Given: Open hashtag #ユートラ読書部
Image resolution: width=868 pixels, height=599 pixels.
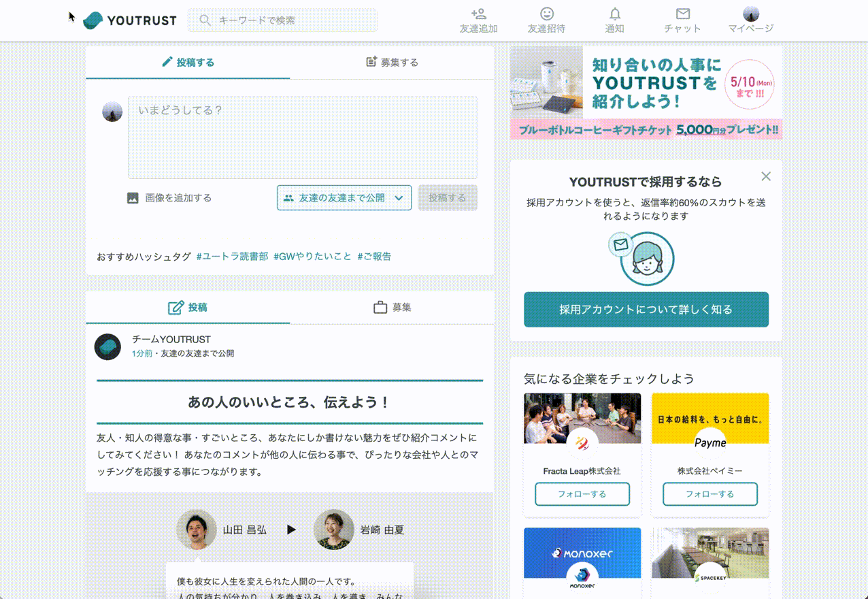Looking at the screenshot, I should (232, 257).
